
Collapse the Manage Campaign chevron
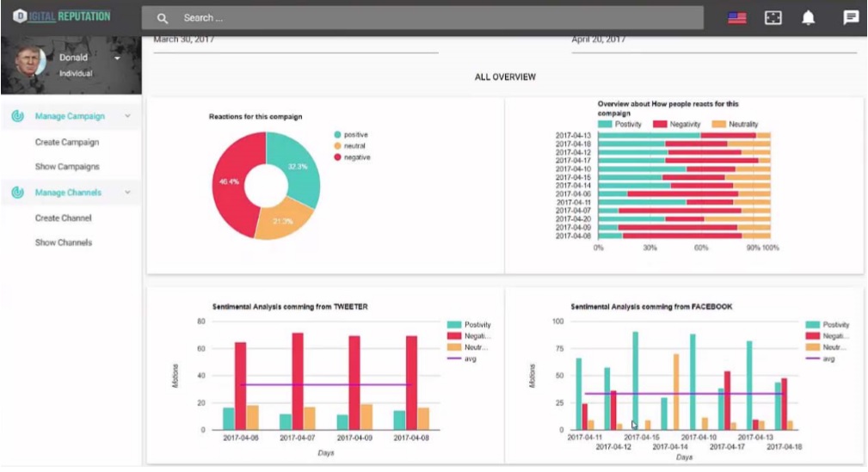(127, 116)
